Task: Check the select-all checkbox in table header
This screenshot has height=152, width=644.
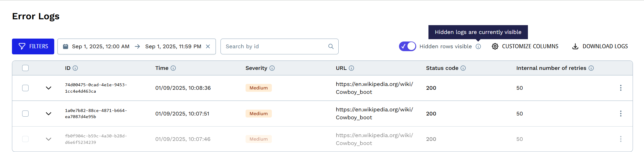Action: pyautogui.click(x=25, y=68)
